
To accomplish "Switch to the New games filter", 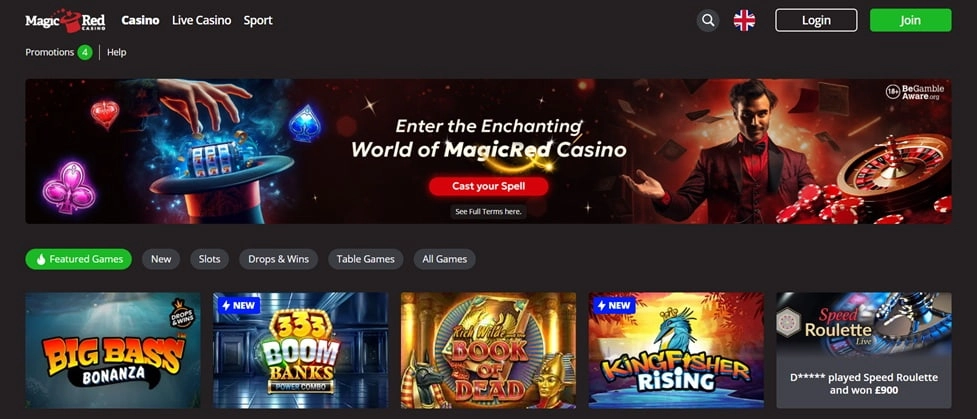I will click(161, 259).
